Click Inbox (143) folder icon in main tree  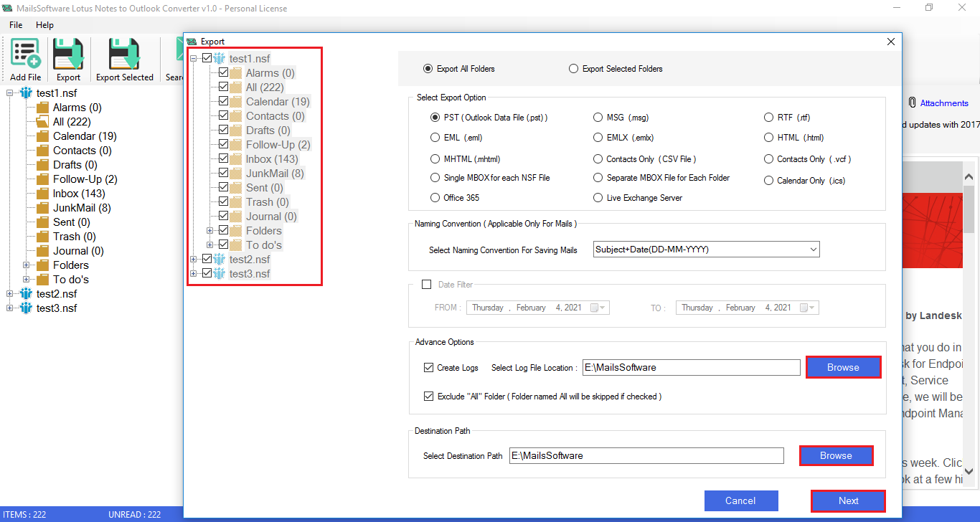coord(42,194)
